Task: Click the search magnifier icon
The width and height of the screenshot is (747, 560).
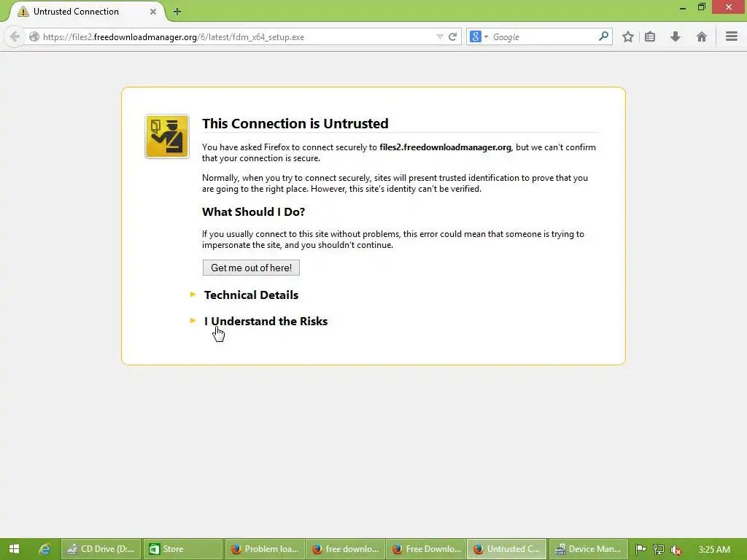Action: tap(603, 36)
